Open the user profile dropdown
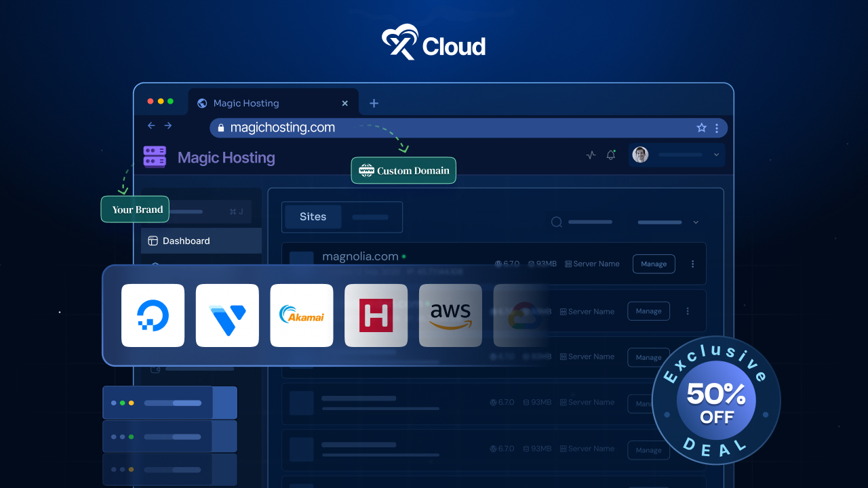 [x=677, y=155]
